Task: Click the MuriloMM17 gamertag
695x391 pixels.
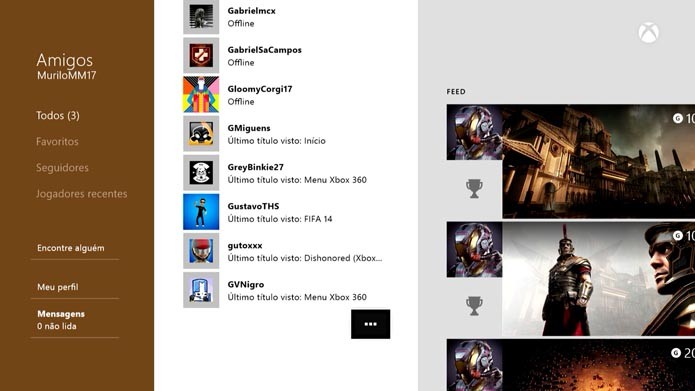Action: 66,75
